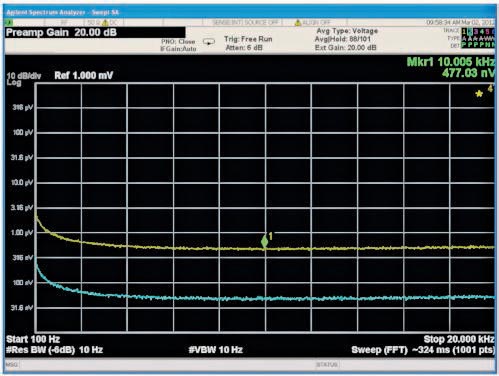This screenshot has height=376, width=499.
Task: Open the Avg Type: Voltage setting
Action: point(347,31)
